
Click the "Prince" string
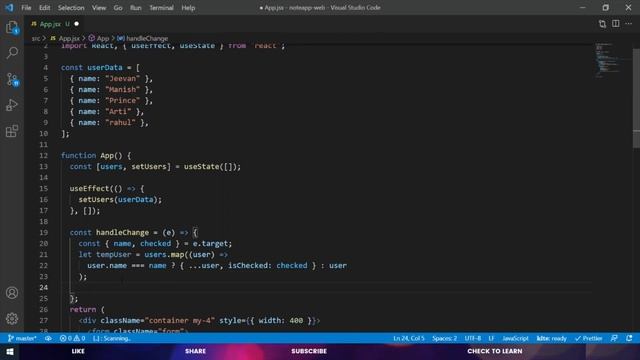point(122,100)
